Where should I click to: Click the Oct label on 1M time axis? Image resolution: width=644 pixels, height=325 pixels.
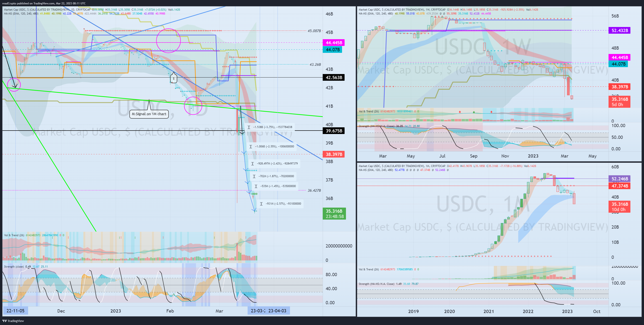click(597, 311)
